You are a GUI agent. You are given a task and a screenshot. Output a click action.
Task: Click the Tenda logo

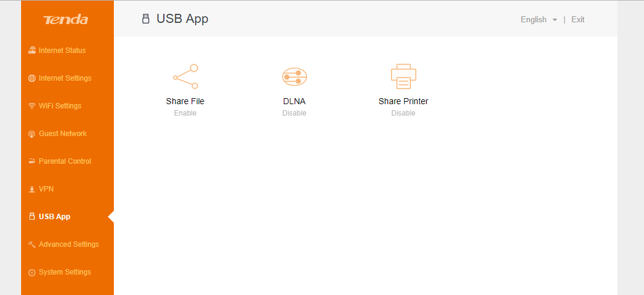point(66,20)
